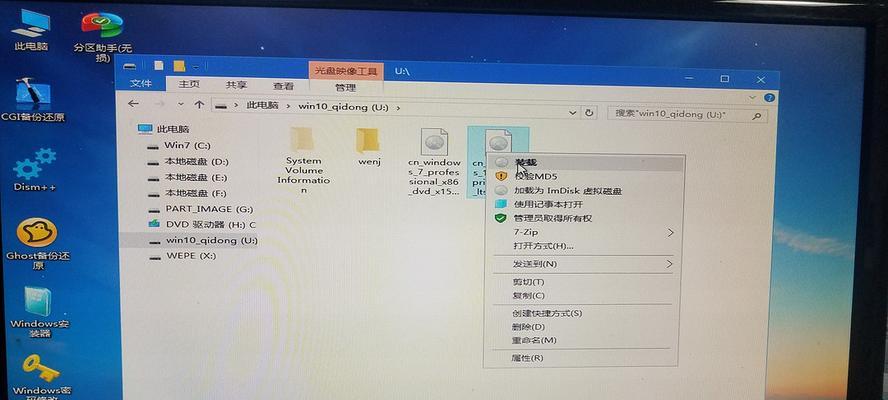Select the wenj folder
The width and height of the screenshot is (888, 400).
(369, 147)
